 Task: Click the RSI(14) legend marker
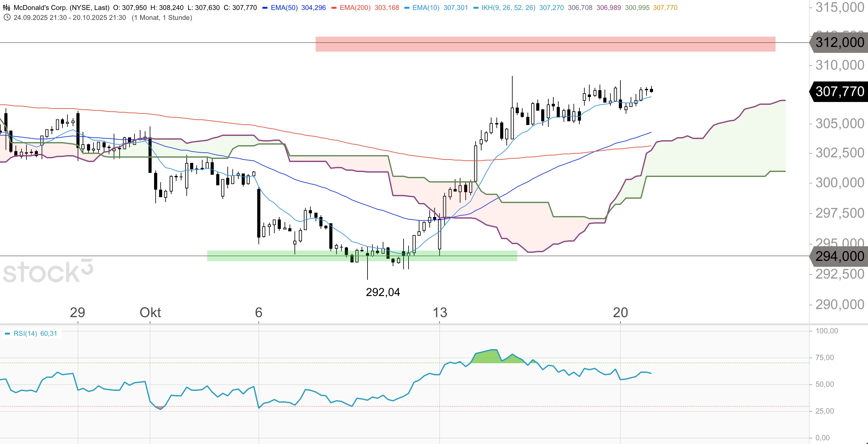click(x=7, y=334)
